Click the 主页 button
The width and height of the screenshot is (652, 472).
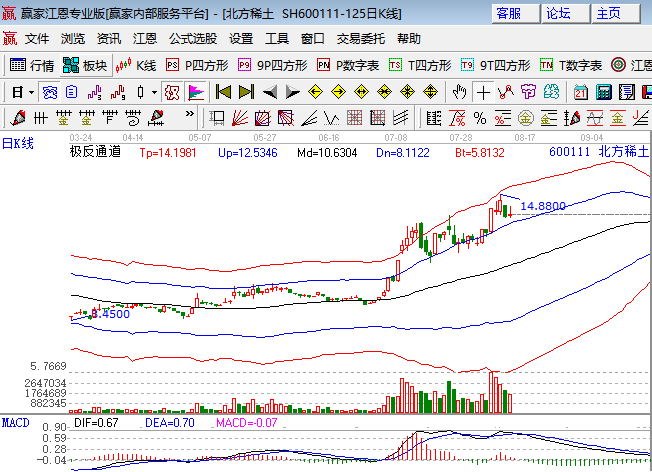click(x=616, y=13)
